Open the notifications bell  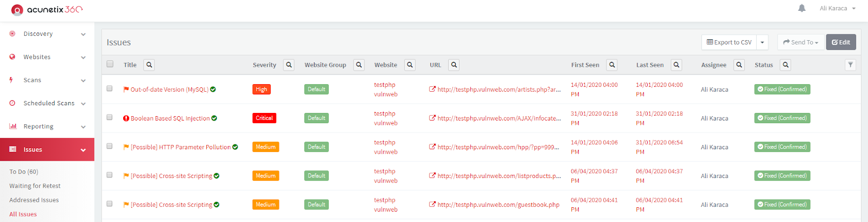(802, 8)
